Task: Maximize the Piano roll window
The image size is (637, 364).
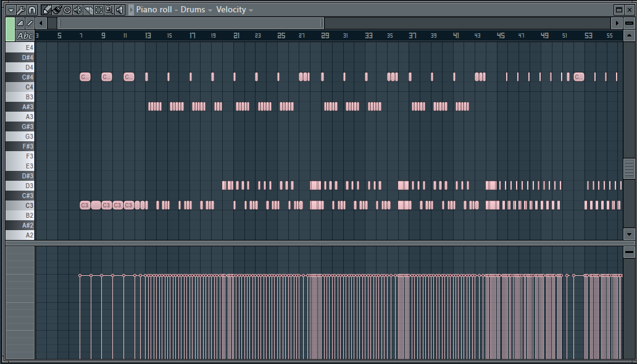Action: 618,10
